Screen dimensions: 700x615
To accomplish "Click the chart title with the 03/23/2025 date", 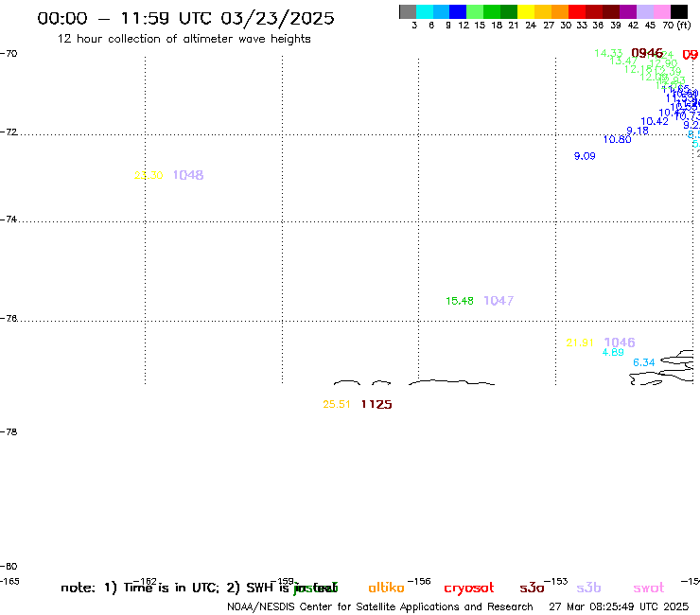I will pos(185,18).
